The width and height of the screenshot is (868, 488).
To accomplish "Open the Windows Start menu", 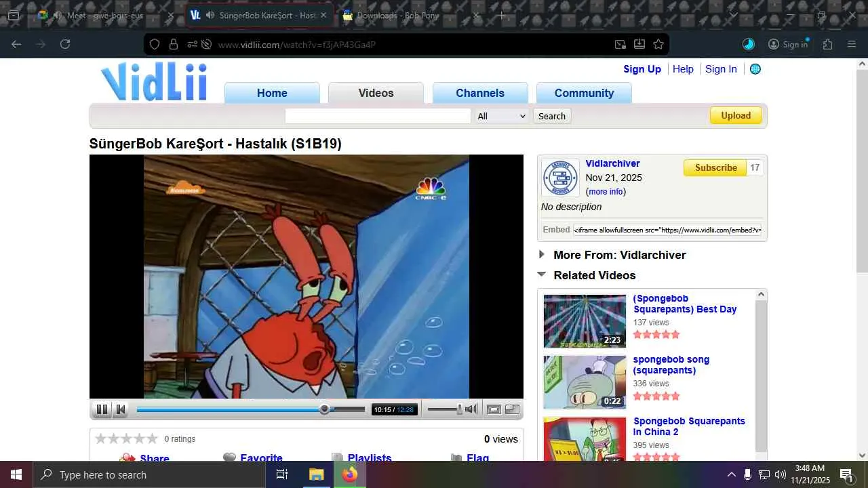I will (16, 474).
